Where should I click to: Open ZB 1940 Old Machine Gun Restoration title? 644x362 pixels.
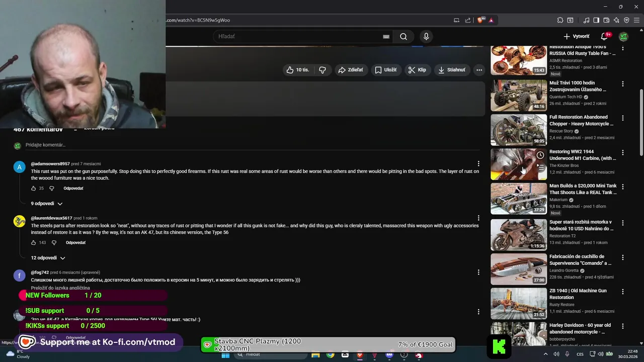coord(578,294)
